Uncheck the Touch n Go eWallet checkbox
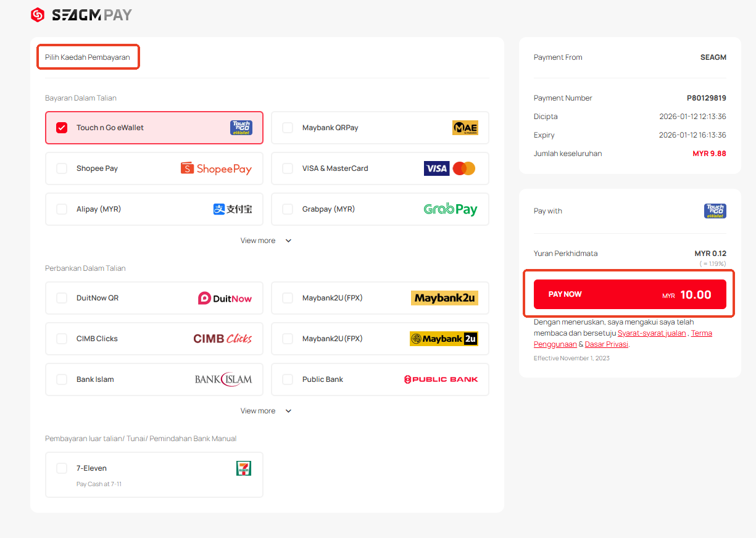The height and width of the screenshot is (538, 756). coord(62,128)
